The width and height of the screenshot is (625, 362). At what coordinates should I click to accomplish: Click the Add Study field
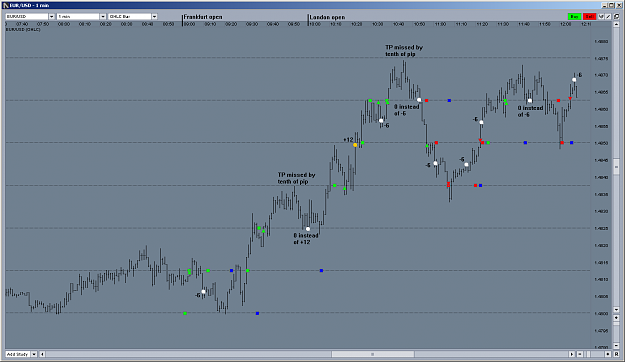[18, 354]
